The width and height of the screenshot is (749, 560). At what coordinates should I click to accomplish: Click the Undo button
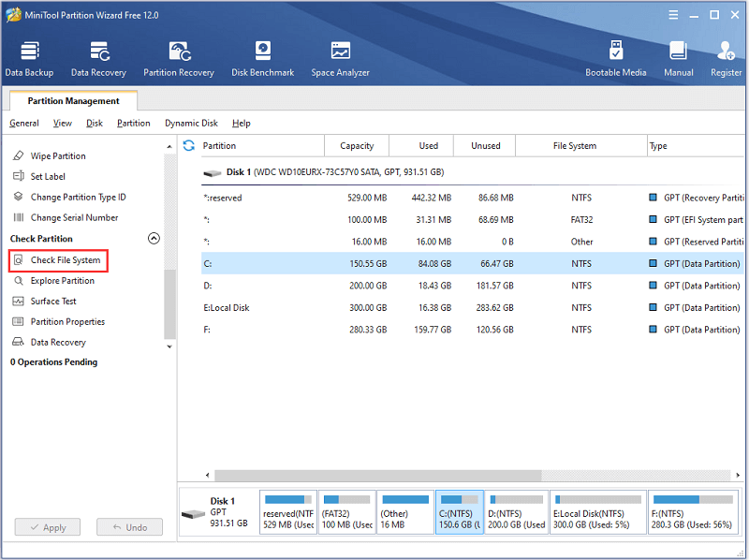(129, 527)
